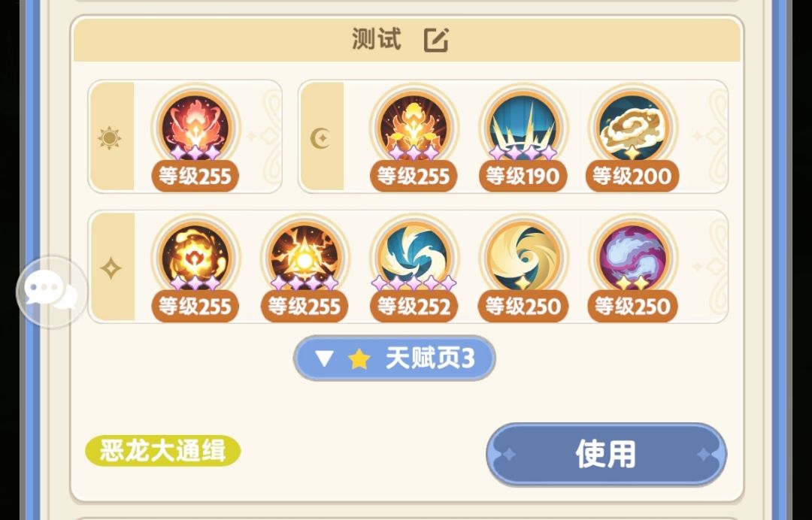Screen dimensions: 812x520
Task: Select the fire explosion skill in star row
Action: tap(195, 257)
